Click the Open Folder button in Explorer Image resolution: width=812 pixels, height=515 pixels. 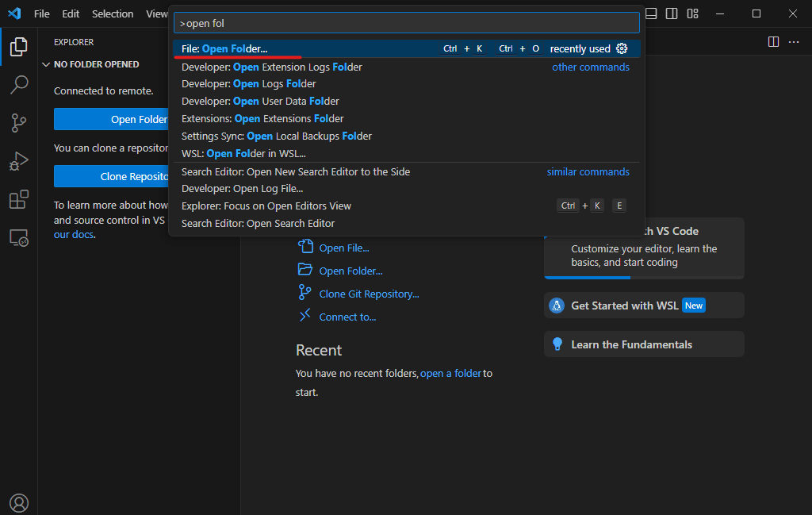click(x=111, y=119)
